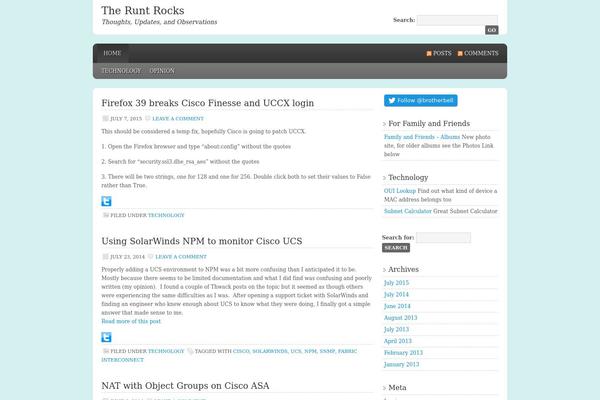
Task: Click the Twitter bird in Follow @brotherbell button
Action: (391, 100)
